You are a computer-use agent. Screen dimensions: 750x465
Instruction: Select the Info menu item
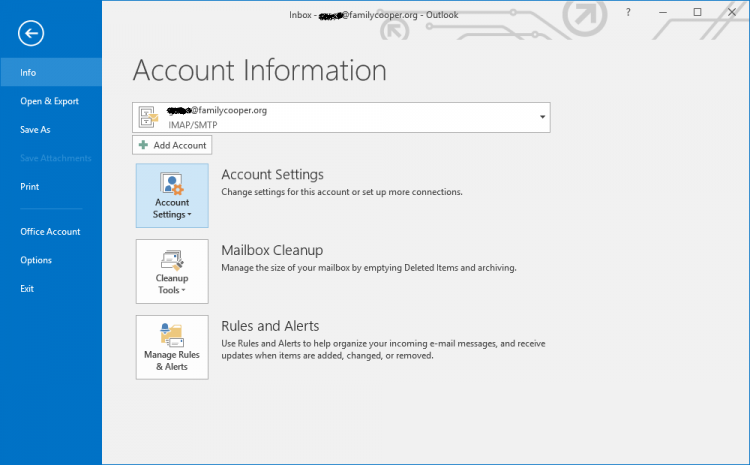[51, 72]
